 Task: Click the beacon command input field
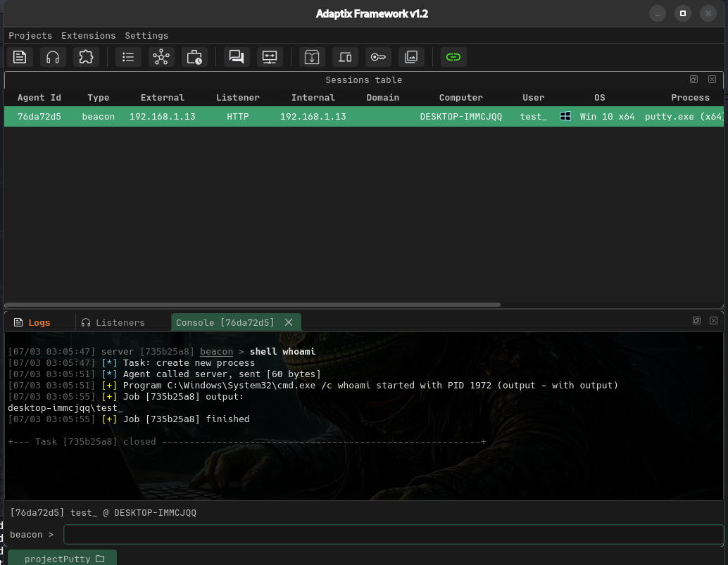coord(393,535)
